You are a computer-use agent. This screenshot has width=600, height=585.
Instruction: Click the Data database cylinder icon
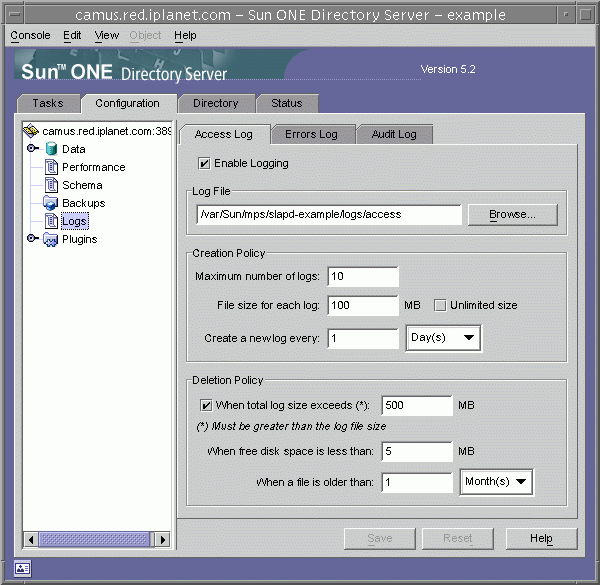point(51,149)
